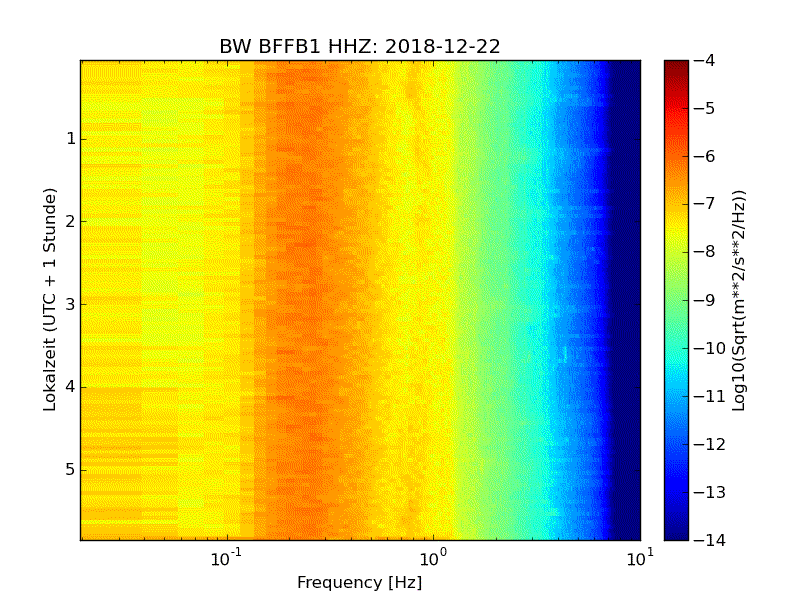
Task: Click the plot title BW BFFB1 HHZ: 2018-12-22
Action: pos(360,46)
